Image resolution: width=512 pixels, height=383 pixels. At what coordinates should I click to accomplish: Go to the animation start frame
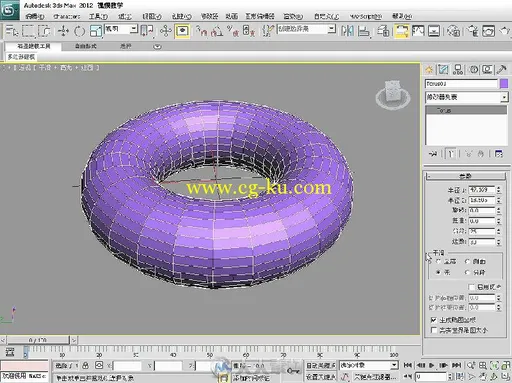[x=408, y=365]
